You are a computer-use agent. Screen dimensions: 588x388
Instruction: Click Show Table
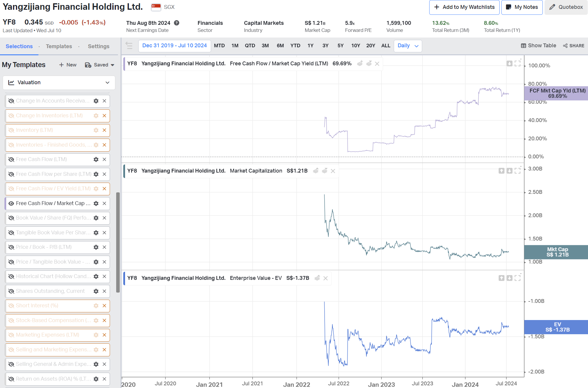pyautogui.click(x=538, y=46)
